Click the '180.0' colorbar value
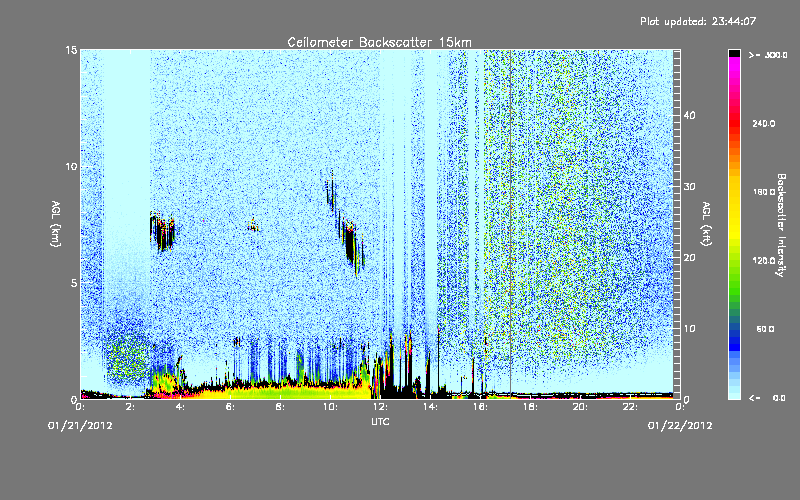Screen dimensions: 800x500 point(764,192)
